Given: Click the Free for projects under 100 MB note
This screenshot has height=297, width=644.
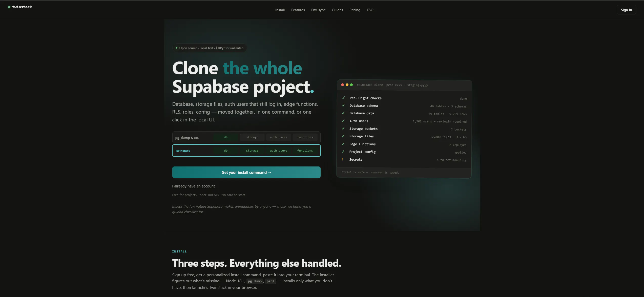Looking at the screenshot, I should 209,195.
